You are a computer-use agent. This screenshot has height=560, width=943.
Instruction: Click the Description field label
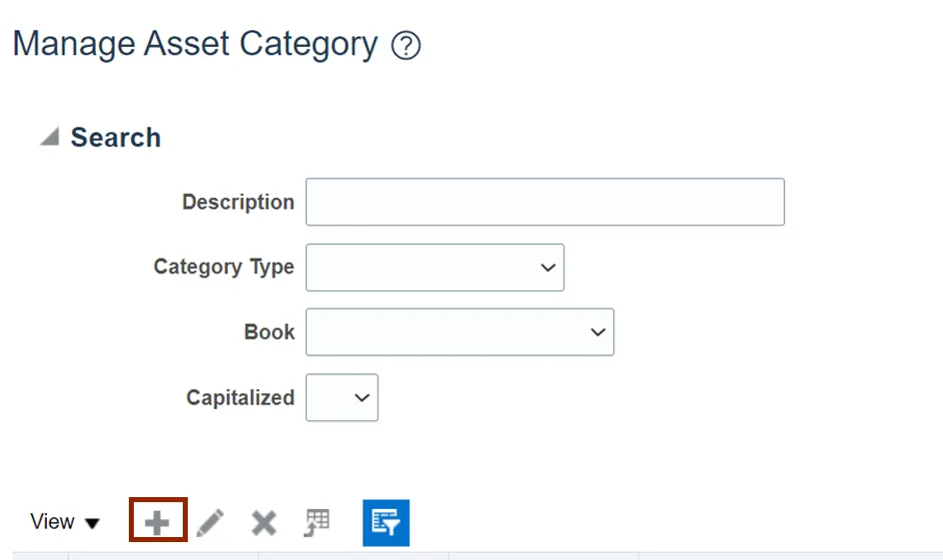[x=238, y=202]
